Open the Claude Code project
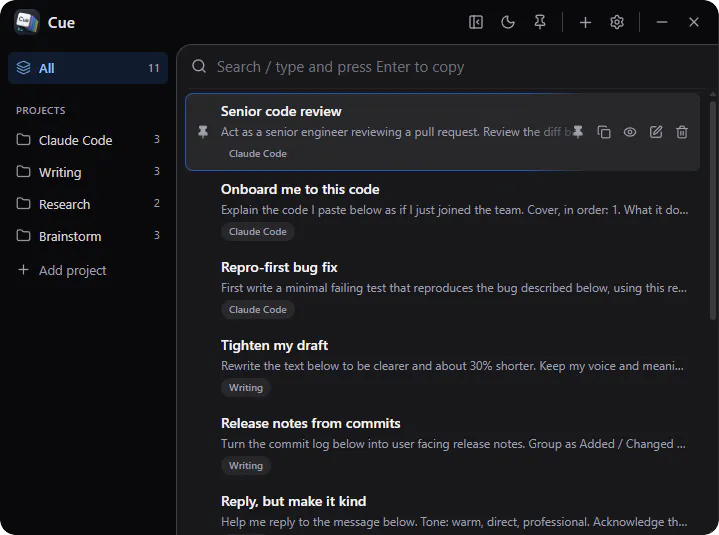Screen dimensions: 719x535 [x=88, y=140]
